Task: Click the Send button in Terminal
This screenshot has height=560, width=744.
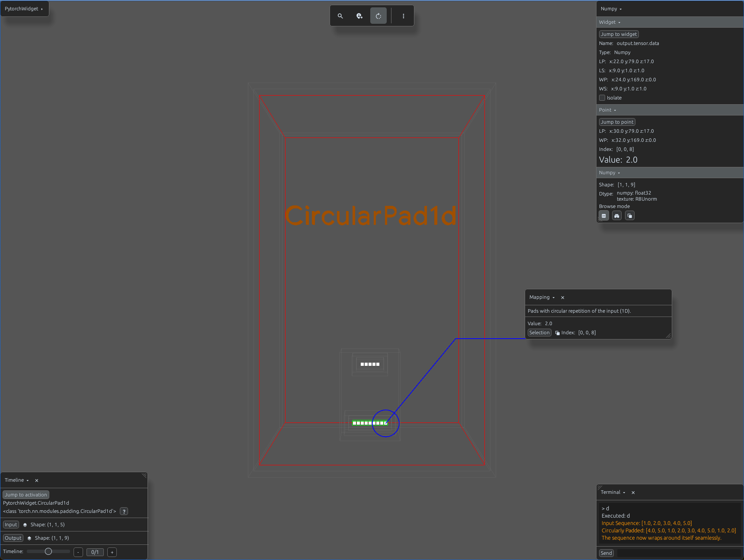Action: pyautogui.click(x=606, y=553)
